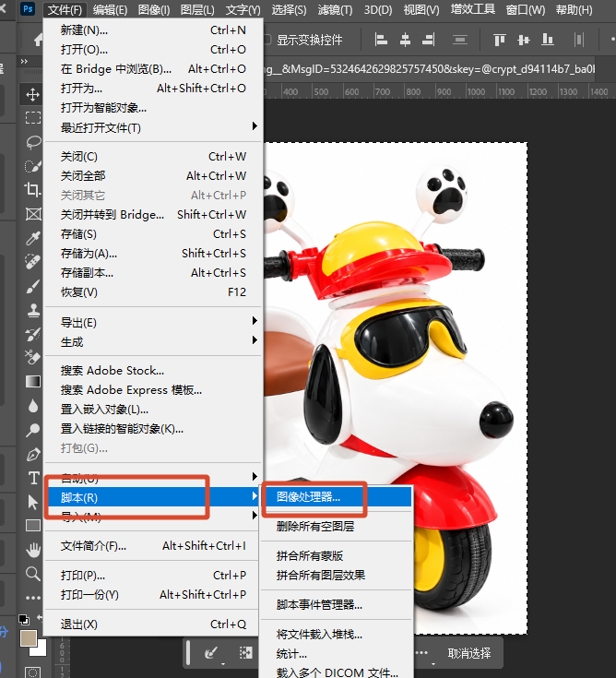Choose 存储为(A)... menu item
The height and width of the screenshot is (678, 616).
pos(153,253)
